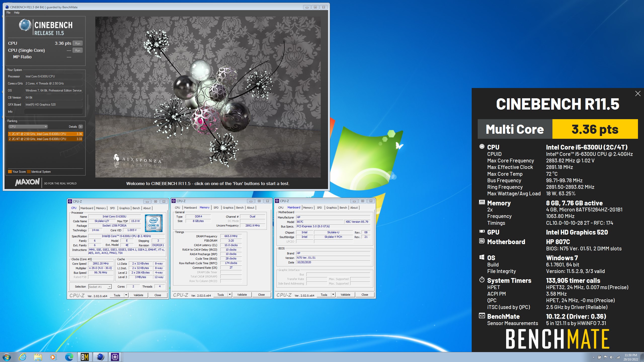The image size is (644, 362).
Task: Open Tools dropdown arrow in Mainboard-tab CPU-Z window
Action: click(x=333, y=295)
